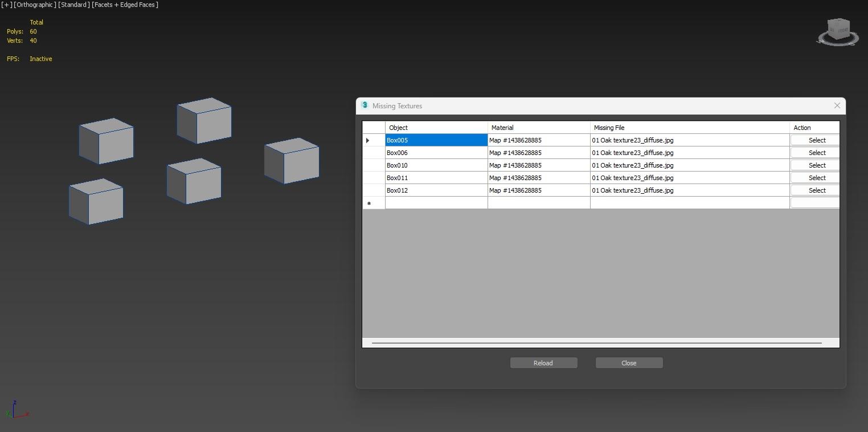Click the Material cell in Box011 row

[x=538, y=178]
